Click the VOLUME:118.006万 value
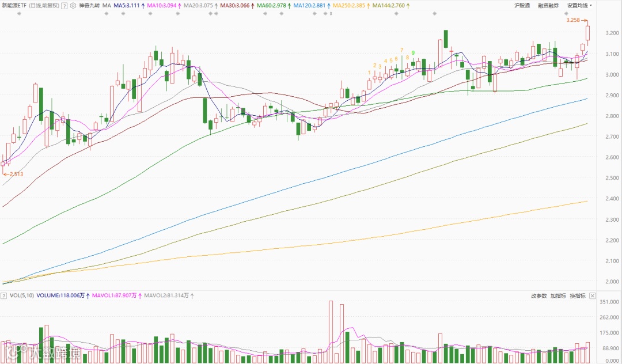The image size is (622, 364). 60,296
